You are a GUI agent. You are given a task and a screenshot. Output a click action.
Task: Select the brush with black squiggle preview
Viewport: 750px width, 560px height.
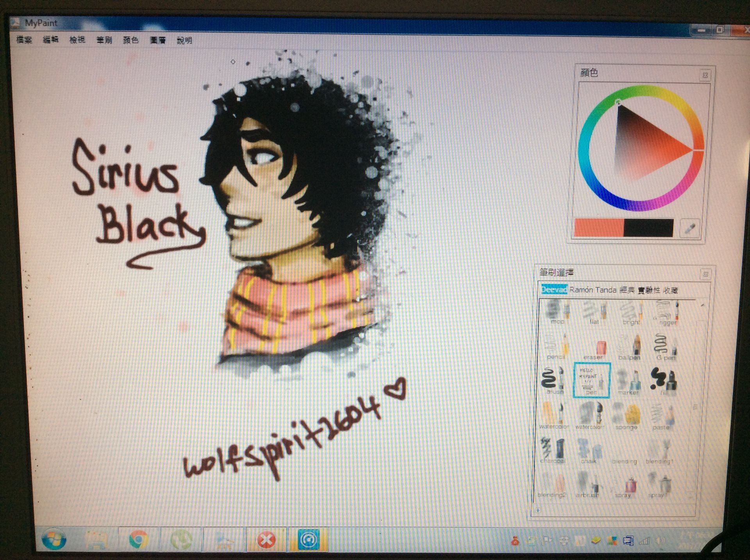pos(554,380)
